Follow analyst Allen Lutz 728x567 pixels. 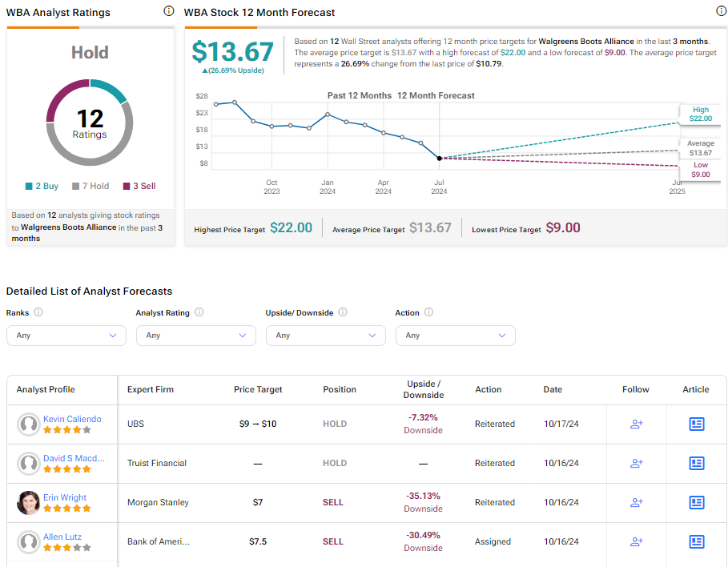coord(636,541)
